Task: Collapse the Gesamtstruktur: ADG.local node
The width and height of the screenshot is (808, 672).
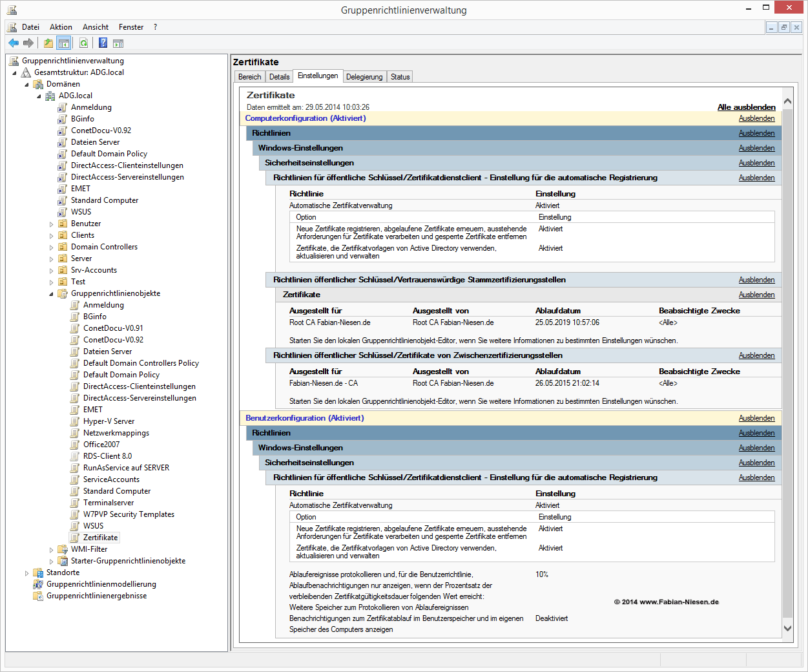Action: click(15, 73)
